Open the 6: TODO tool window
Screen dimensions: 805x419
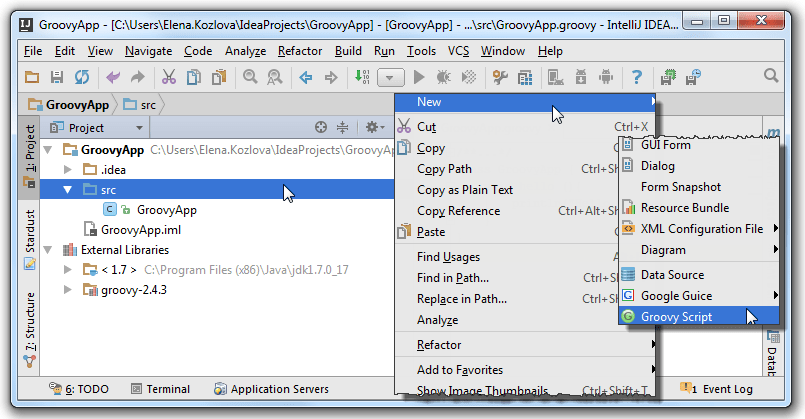(79, 389)
